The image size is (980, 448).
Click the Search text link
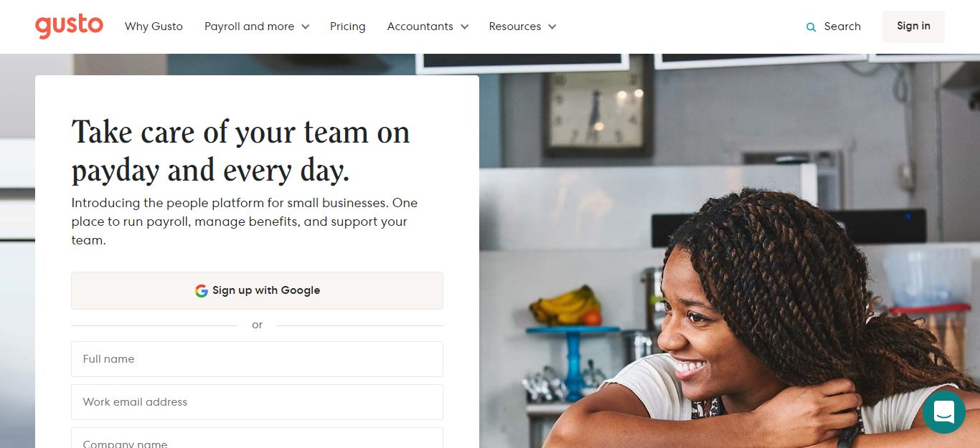842,27
